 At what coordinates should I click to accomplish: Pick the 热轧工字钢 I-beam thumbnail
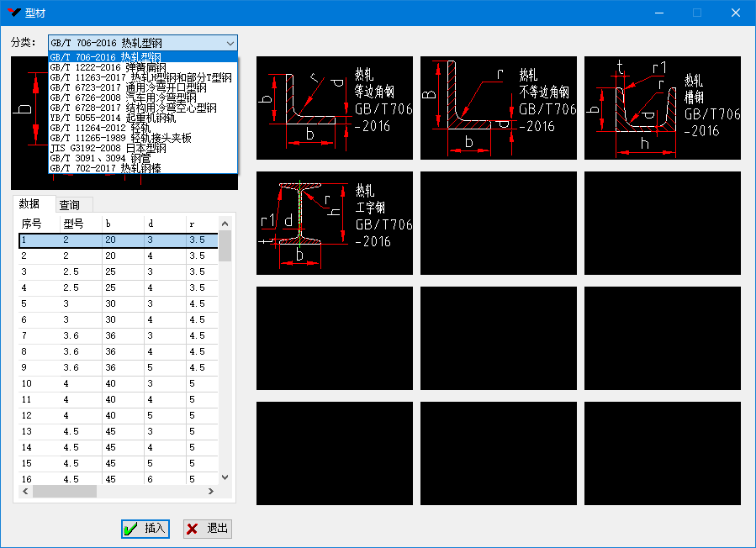(334, 223)
